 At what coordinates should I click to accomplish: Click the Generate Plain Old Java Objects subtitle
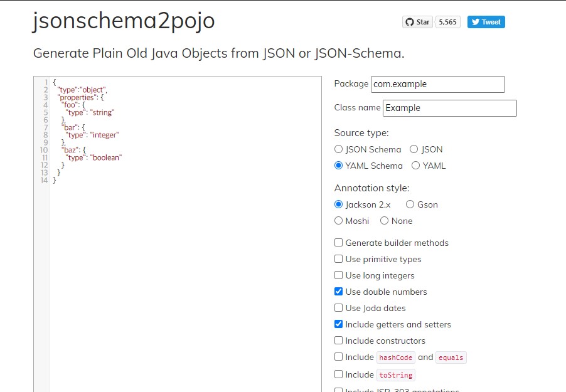point(219,53)
